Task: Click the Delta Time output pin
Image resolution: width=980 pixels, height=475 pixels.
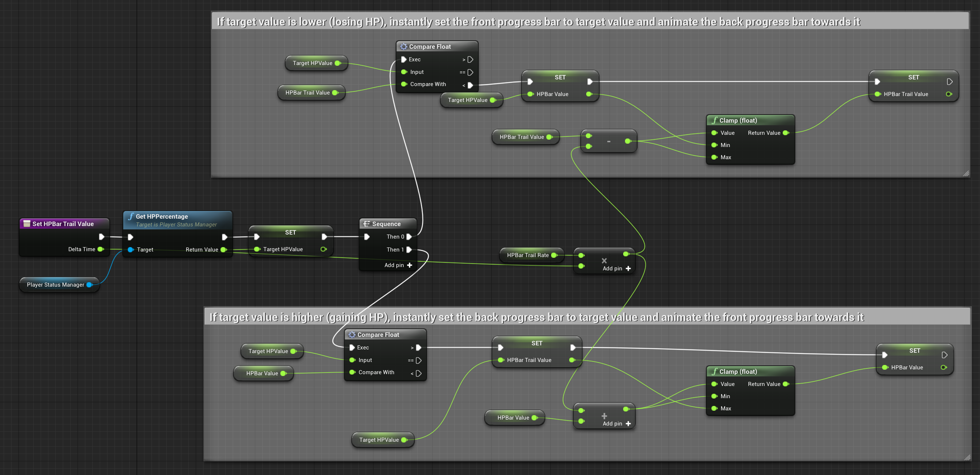Action: 100,249
